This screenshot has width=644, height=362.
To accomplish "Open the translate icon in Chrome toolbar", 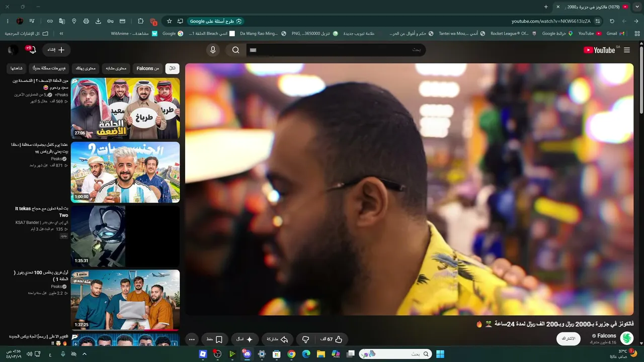I will (62, 21).
